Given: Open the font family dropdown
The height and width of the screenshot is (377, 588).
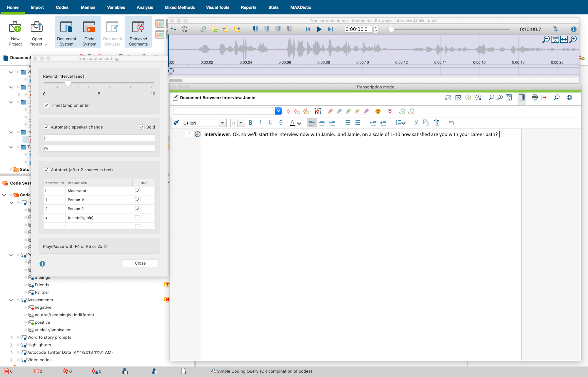Looking at the screenshot, I should click(x=223, y=123).
